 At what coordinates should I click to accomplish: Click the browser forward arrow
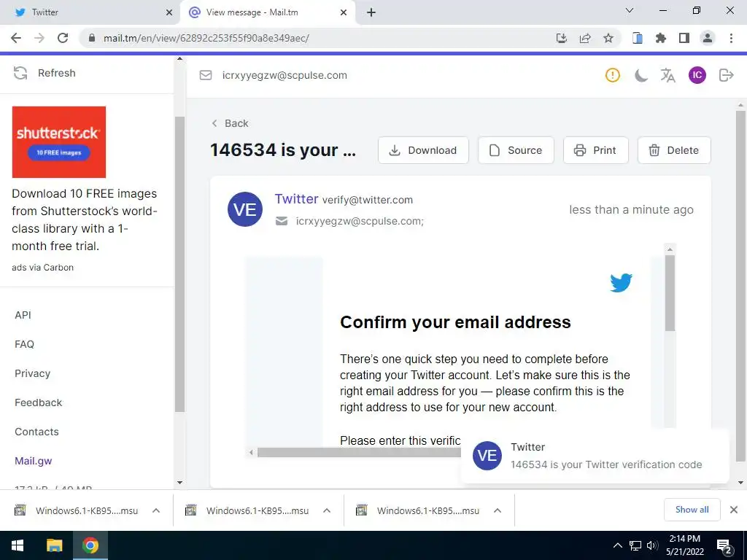39,38
